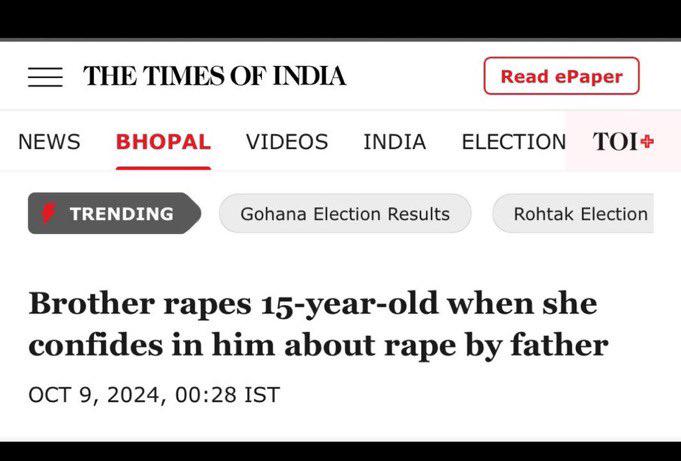The height and width of the screenshot is (461, 681).
Task: Click the TRENDING label text
Action: 121,213
